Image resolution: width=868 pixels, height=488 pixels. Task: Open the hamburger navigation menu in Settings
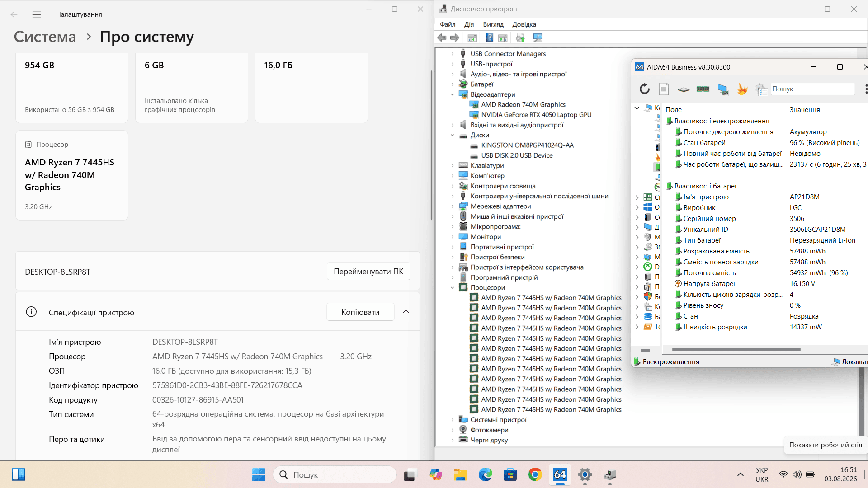coord(37,14)
